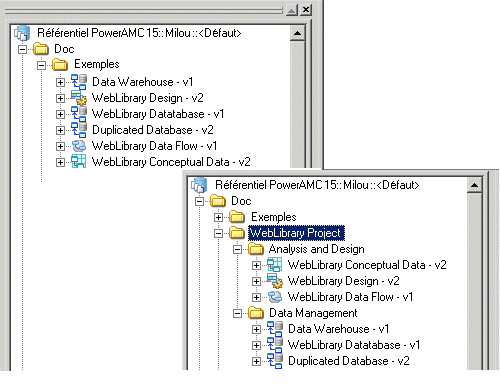Click the WebLibrary Conceptual Data icon in the right window

tap(275, 265)
